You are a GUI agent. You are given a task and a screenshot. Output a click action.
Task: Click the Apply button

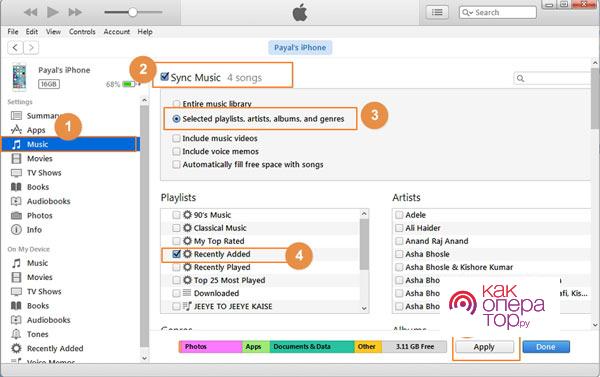484,347
